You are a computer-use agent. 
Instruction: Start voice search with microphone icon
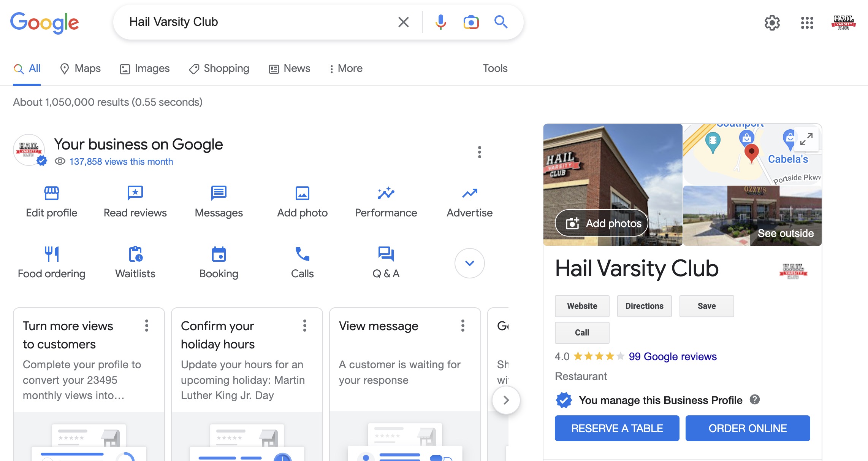coord(440,22)
